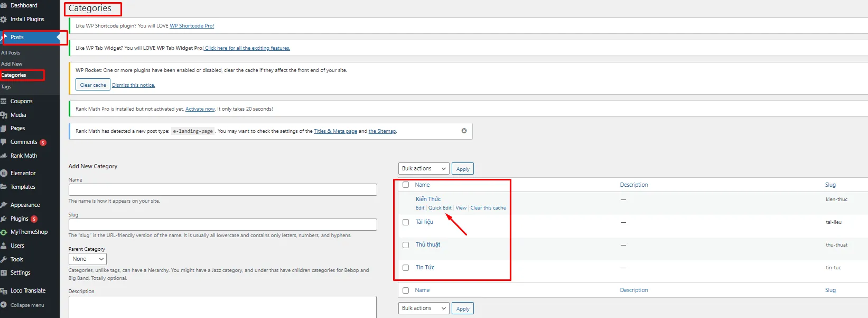Open the WP Shortcode Pro link
Screen dimensions: 868x318
[x=192, y=25]
